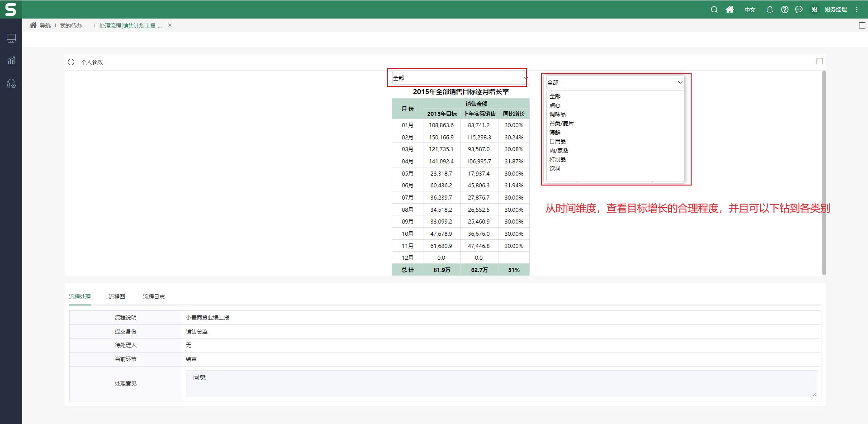Switch to the 流程图 tab
The height and width of the screenshot is (424, 868).
coord(117,297)
